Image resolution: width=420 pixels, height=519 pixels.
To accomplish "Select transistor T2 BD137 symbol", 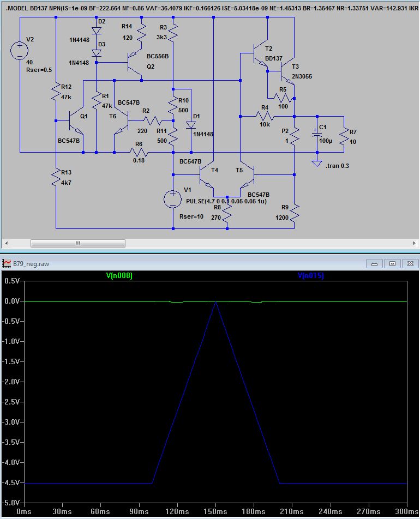I will 261,53.
